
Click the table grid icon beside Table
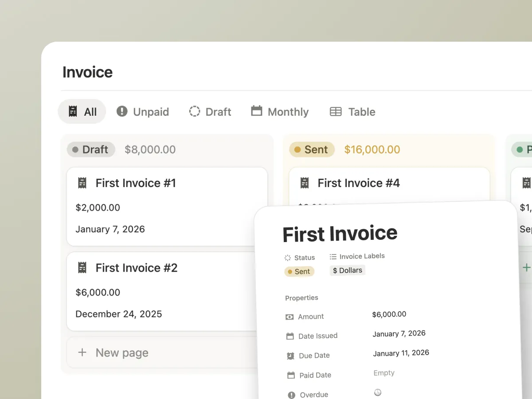(336, 112)
